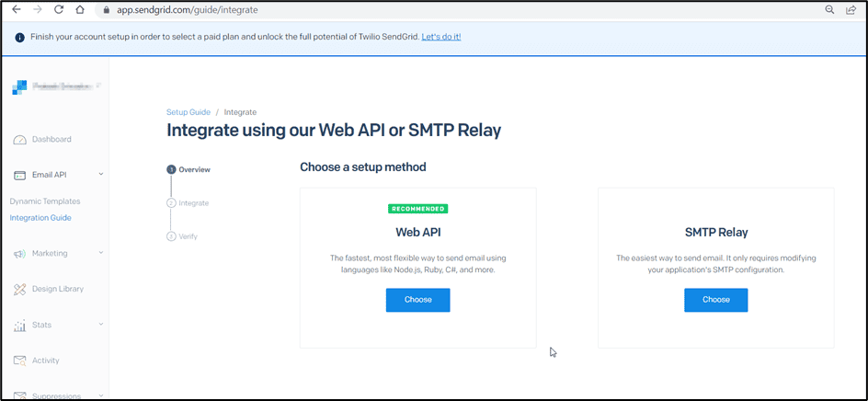Screen dimensions: 868x401
Task: Click the Dashboard gauge icon
Action: 19,140
